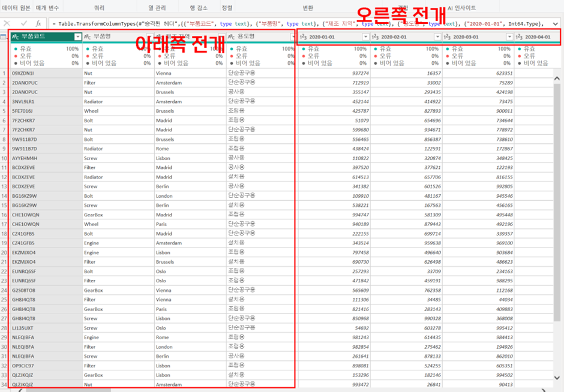Cancel the formula edit with the X icon
This screenshot has width=564, height=392.
(x=7, y=24)
